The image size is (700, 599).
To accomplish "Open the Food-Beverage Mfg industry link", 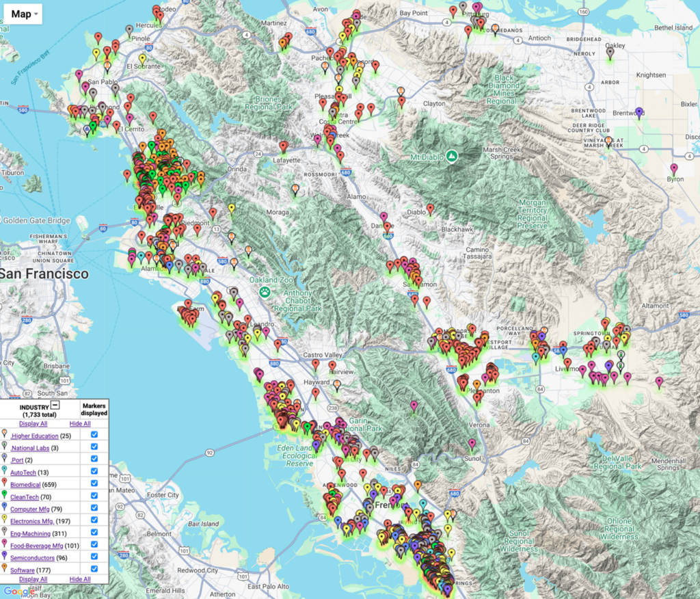I will 37,546.
